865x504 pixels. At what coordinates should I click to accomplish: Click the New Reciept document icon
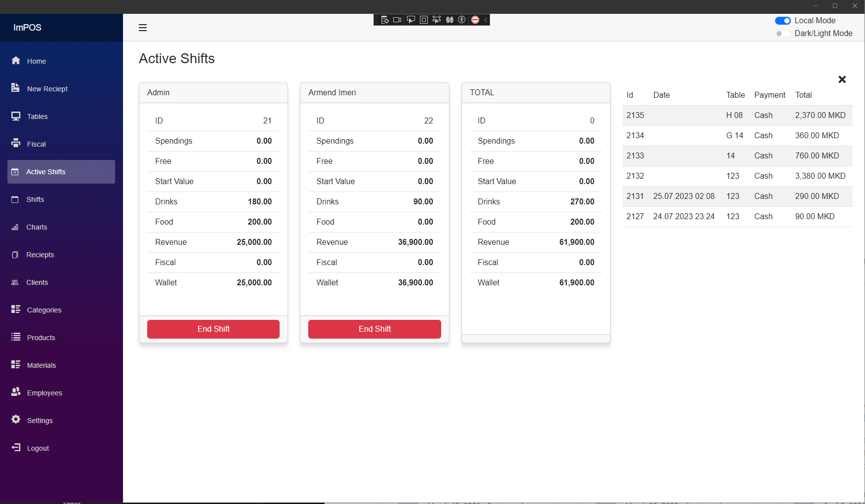[x=15, y=87]
